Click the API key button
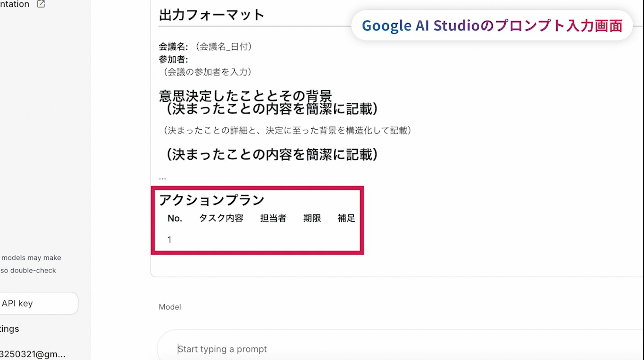This screenshot has width=644, height=360. click(x=38, y=303)
